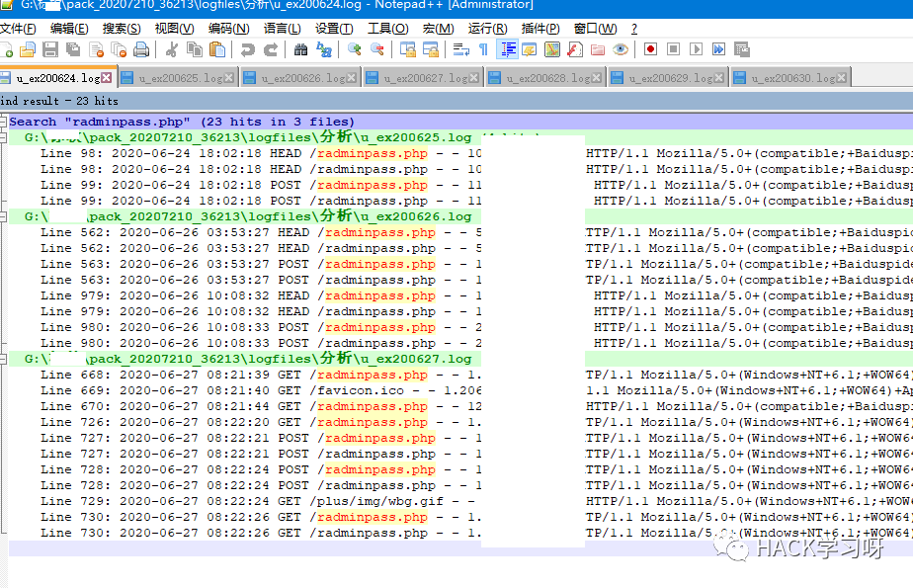The image size is (913, 588).
Task: Open the Replace dialog icon
Action: point(324,50)
